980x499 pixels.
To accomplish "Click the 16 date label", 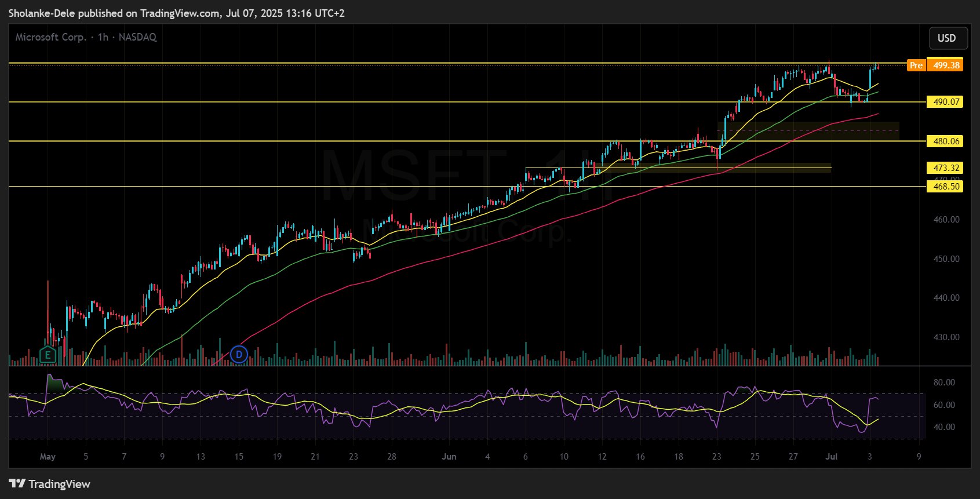I will click(640, 457).
